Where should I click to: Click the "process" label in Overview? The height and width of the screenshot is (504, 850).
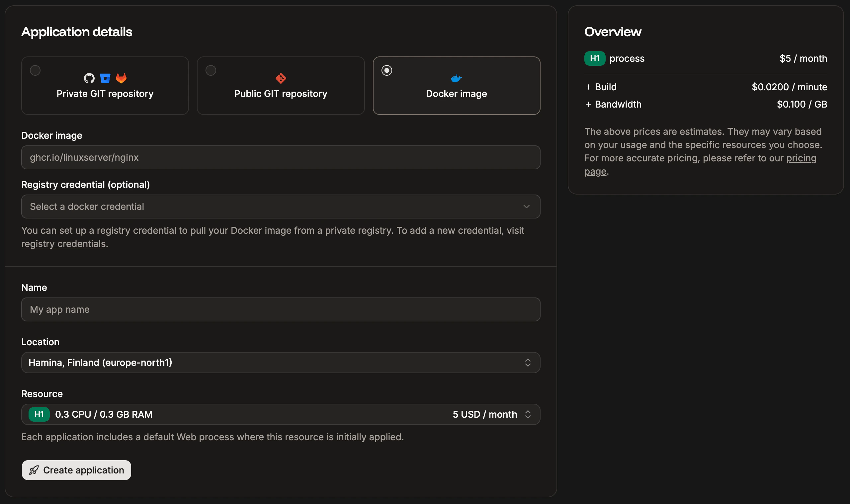pyautogui.click(x=627, y=58)
